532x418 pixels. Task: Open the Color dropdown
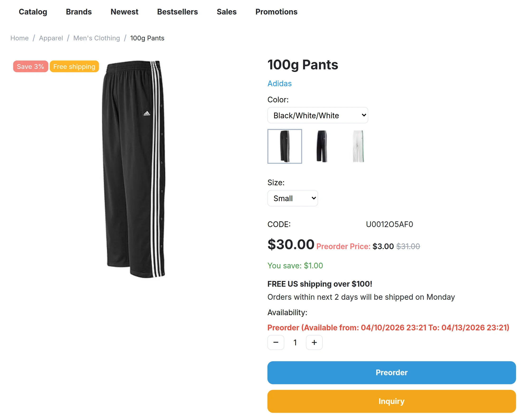click(x=317, y=115)
